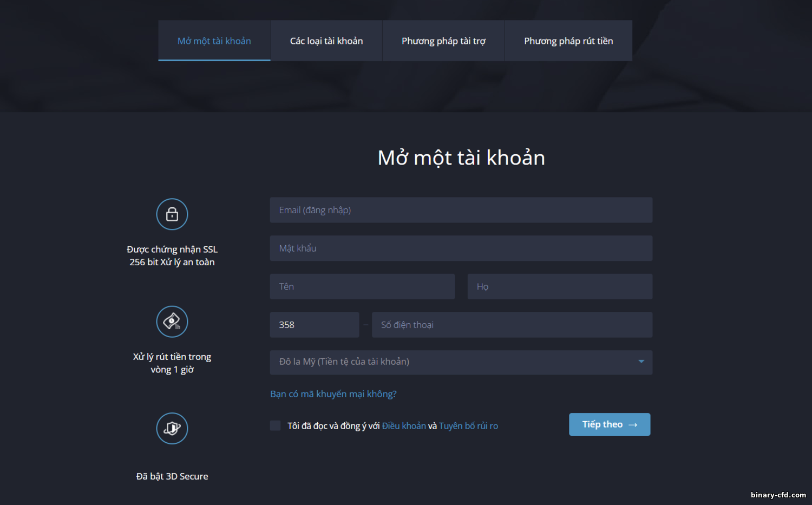Open the 'Tuyên bố rủi ro' link
The height and width of the screenshot is (505, 812).
468,426
